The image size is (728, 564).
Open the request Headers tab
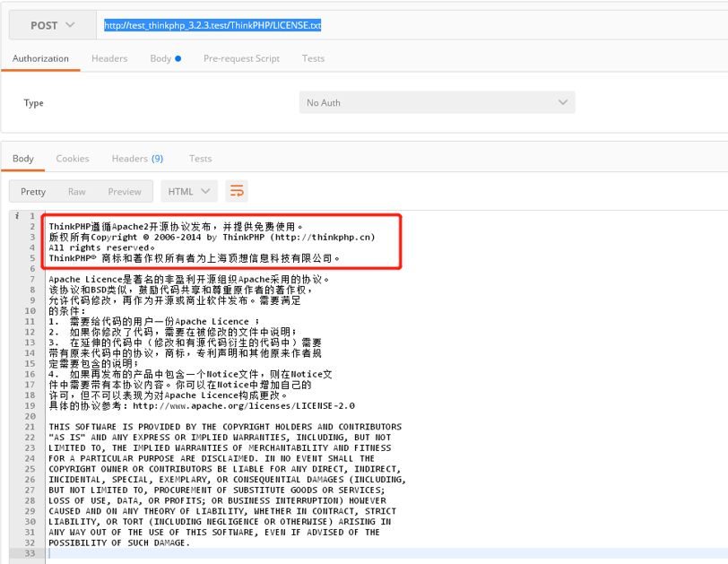point(109,58)
